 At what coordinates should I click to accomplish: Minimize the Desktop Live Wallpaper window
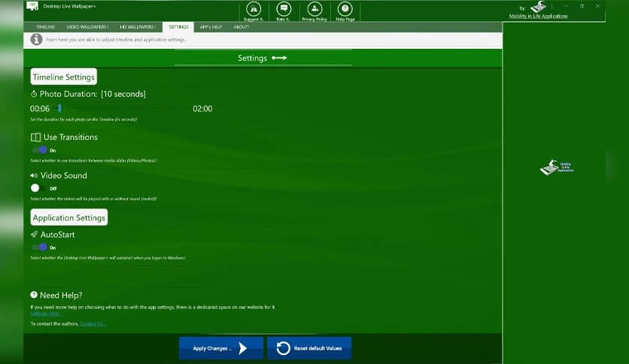point(566,6)
